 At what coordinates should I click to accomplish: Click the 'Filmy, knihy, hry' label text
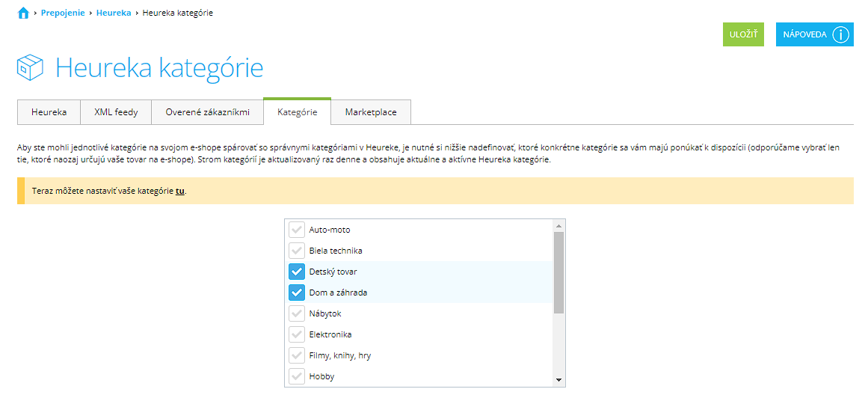(x=340, y=355)
